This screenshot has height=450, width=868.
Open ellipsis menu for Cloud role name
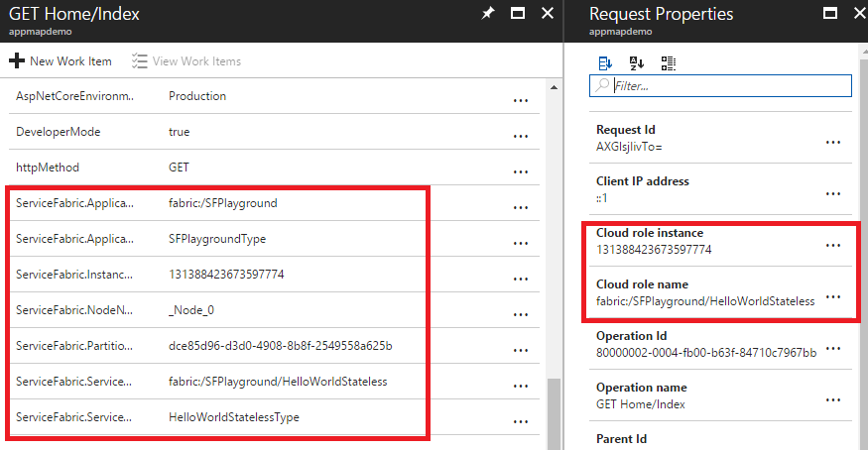point(833,297)
